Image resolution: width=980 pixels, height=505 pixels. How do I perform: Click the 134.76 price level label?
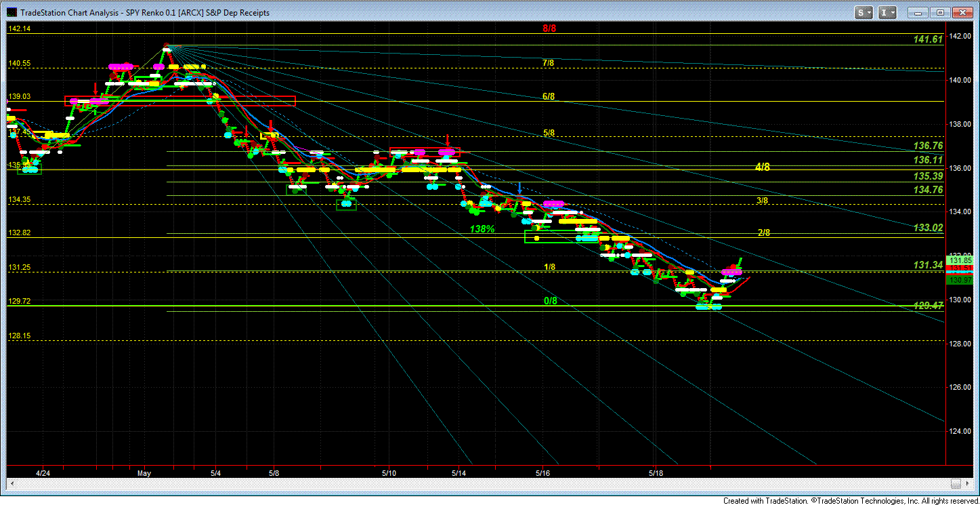point(928,190)
